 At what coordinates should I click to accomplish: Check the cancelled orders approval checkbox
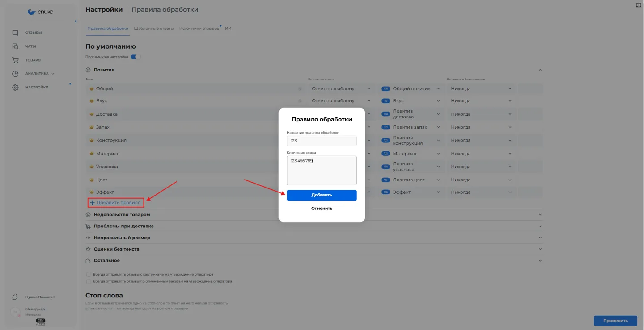89,281
